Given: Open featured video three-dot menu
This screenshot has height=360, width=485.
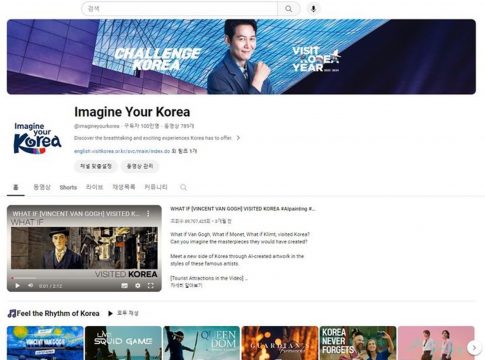Looking at the screenshot, I should (148, 214).
